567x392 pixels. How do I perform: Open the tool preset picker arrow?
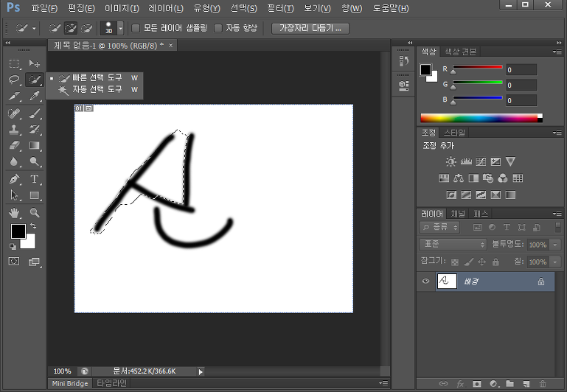[34, 28]
